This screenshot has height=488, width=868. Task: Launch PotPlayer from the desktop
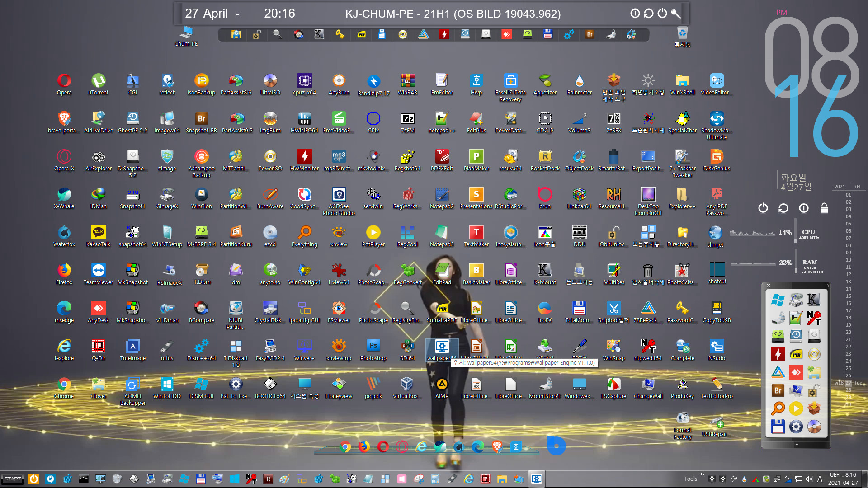(373, 236)
